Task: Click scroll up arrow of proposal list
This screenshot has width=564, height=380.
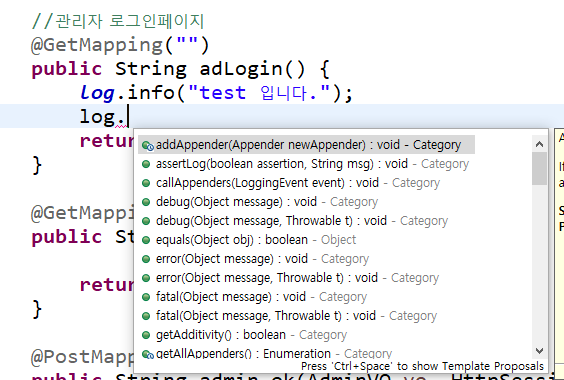Action: 539,144
